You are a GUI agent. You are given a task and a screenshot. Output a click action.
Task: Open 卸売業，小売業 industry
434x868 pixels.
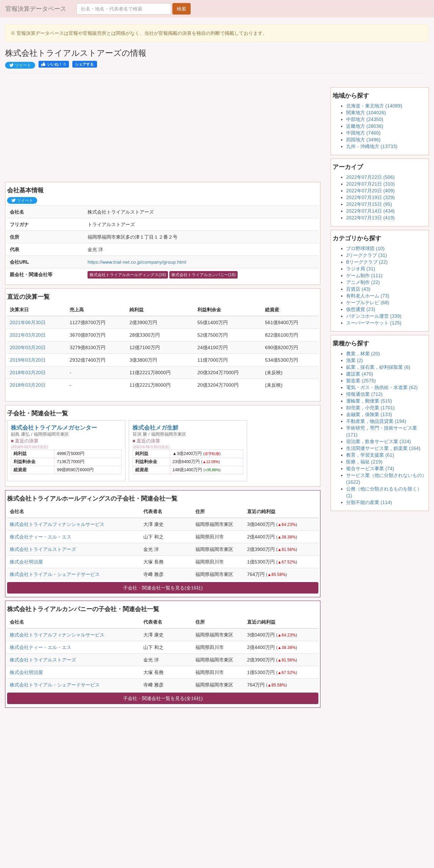[370, 408]
